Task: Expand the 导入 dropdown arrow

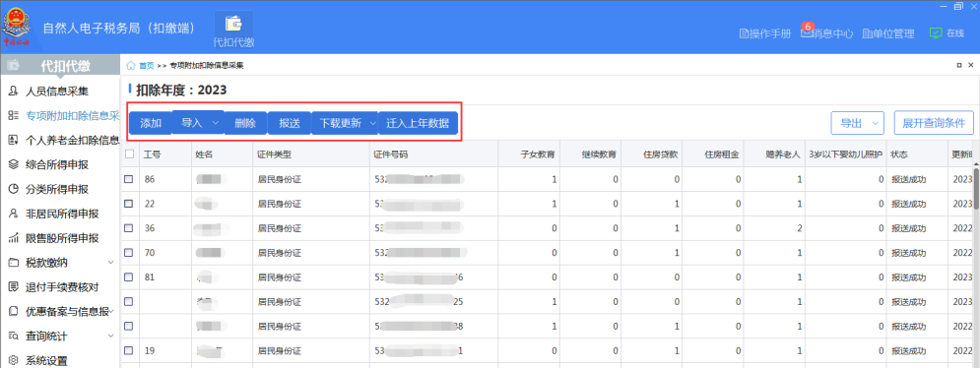Action: point(216,123)
